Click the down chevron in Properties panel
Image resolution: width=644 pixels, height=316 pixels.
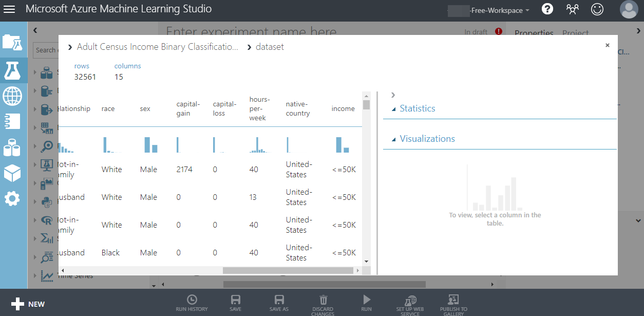pos(638,220)
